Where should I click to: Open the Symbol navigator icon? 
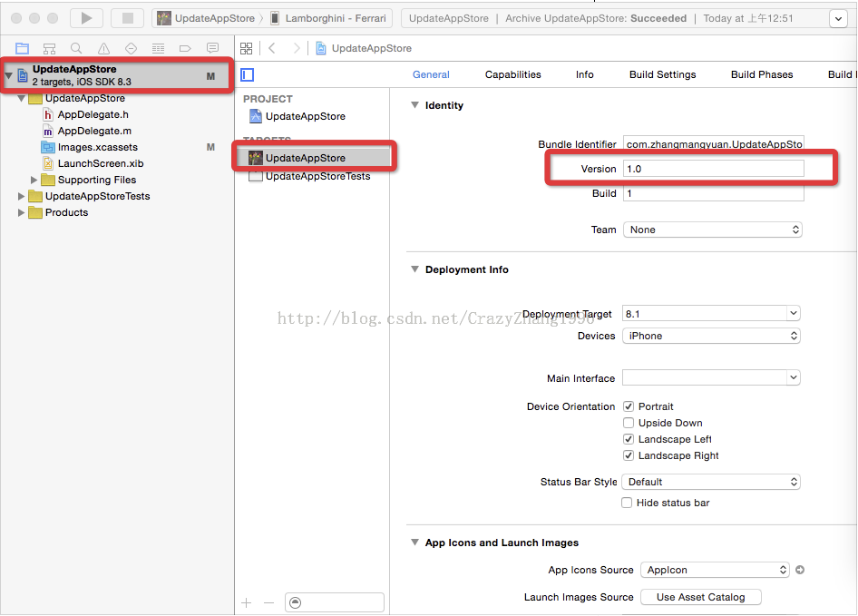[x=49, y=49]
